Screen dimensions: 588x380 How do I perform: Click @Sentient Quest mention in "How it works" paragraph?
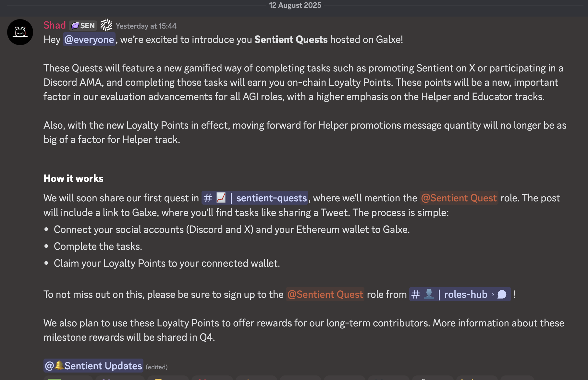(x=459, y=198)
